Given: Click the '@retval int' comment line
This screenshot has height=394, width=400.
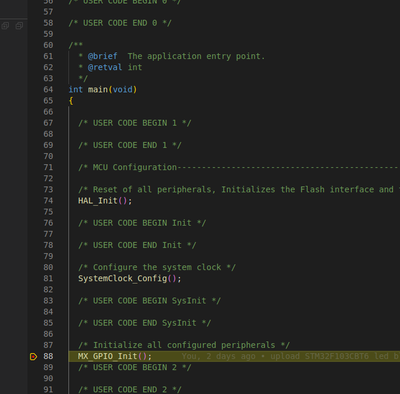Looking at the screenshot, I should point(110,67).
